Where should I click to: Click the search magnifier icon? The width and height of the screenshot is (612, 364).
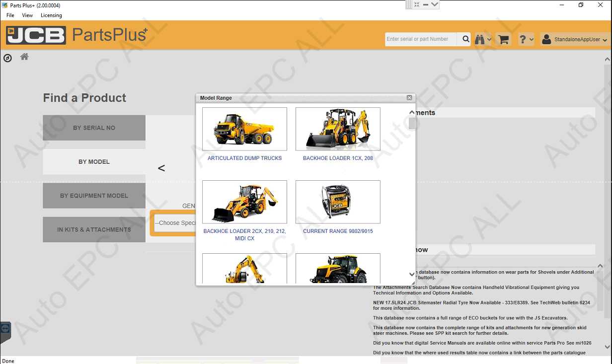pos(465,39)
